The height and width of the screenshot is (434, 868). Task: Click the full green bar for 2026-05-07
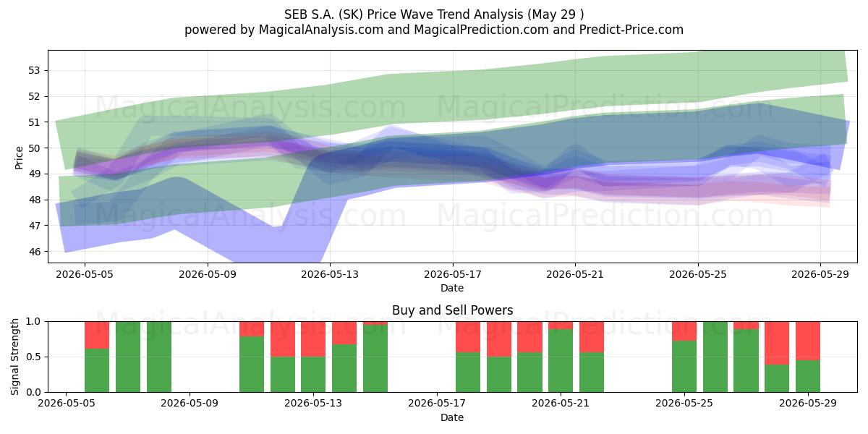point(128,357)
